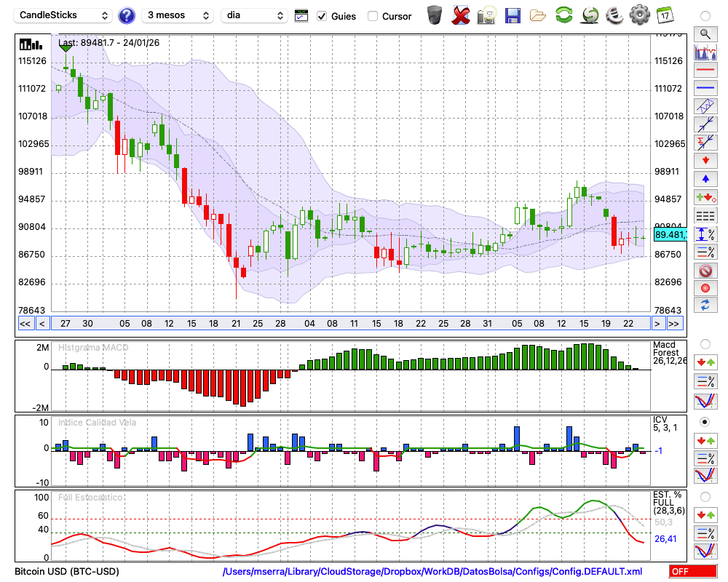
Task: Select the radio button beside Macd Forest panel
Action: [x=705, y=343]
